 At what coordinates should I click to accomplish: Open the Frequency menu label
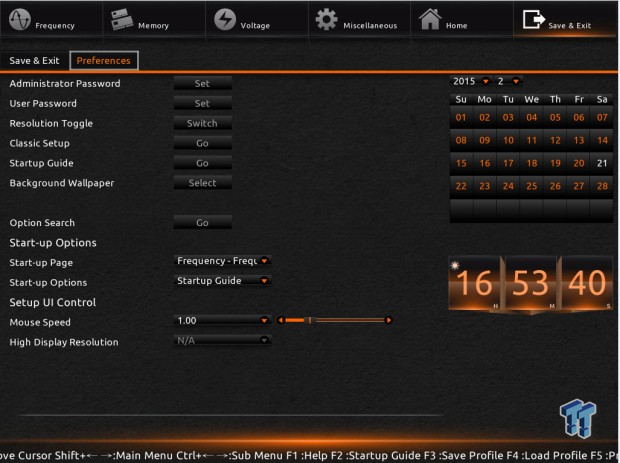point(55,26)
